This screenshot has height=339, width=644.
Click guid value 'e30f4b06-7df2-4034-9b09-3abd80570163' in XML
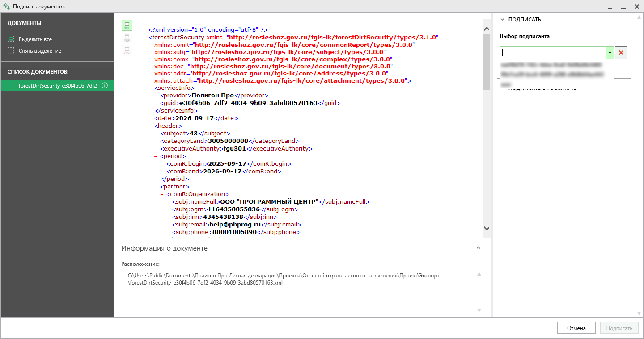click(249, 103)
